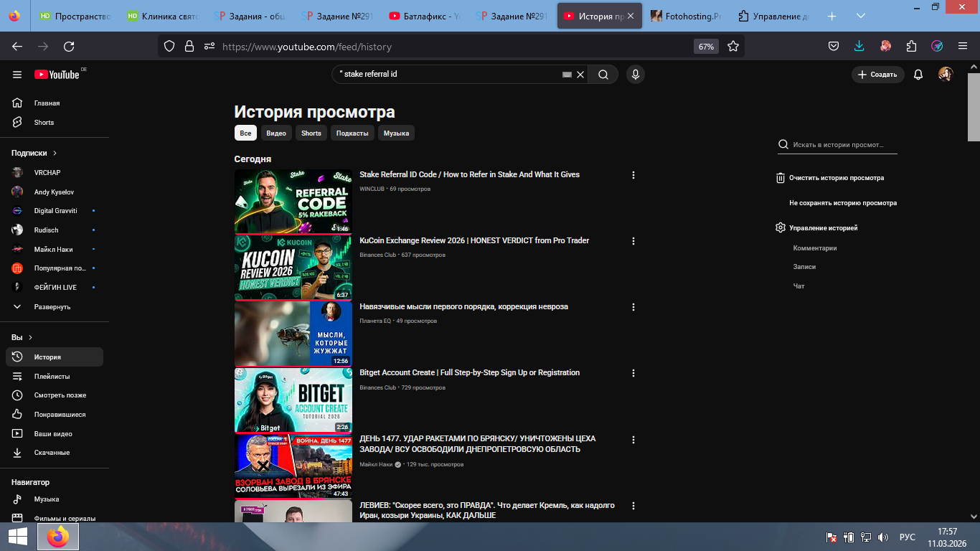The height and width of the screenshot is (551, 980).
Task: Clear the search field text
Action: coord(580,75)
